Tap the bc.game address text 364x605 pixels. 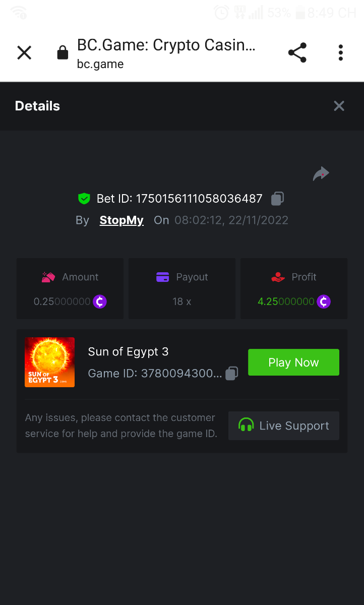pyautogui.click(x=100, y=65)
